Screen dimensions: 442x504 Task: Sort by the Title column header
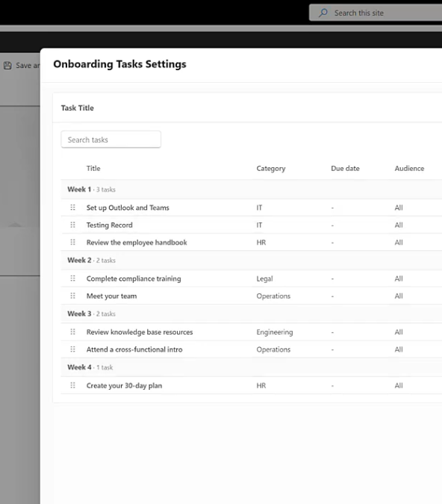(x=93, y=169)
